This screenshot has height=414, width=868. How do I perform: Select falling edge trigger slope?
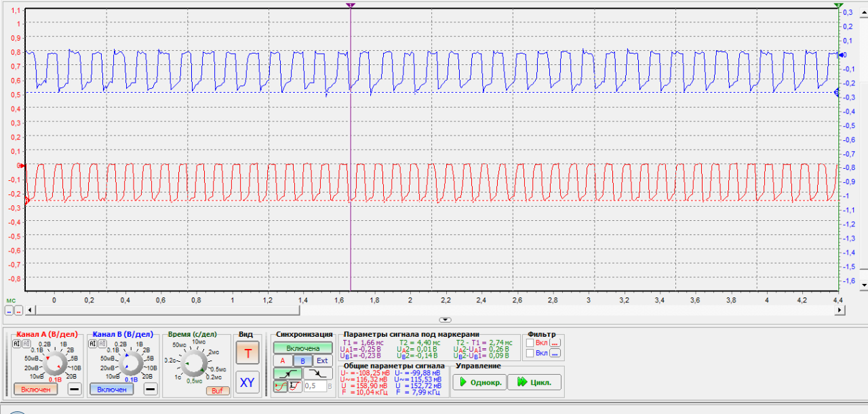point(319,373)
